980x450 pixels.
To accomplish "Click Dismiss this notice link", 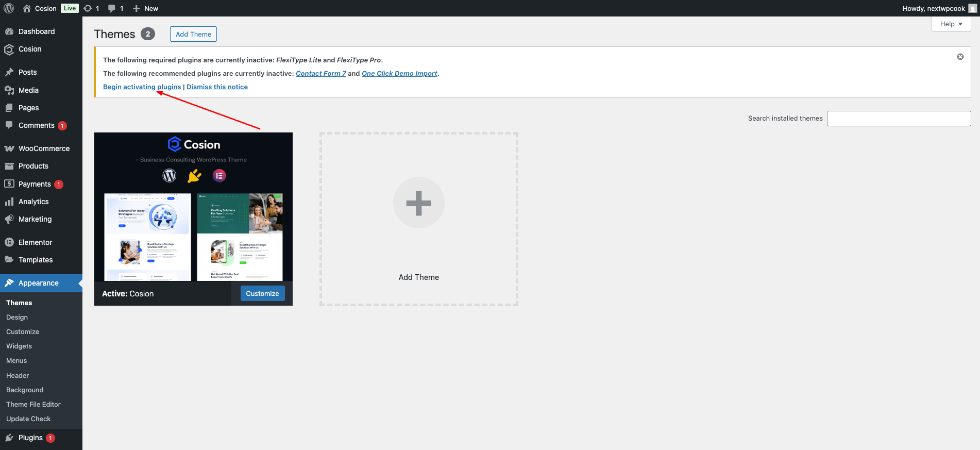I will click(x=217, y=87).
